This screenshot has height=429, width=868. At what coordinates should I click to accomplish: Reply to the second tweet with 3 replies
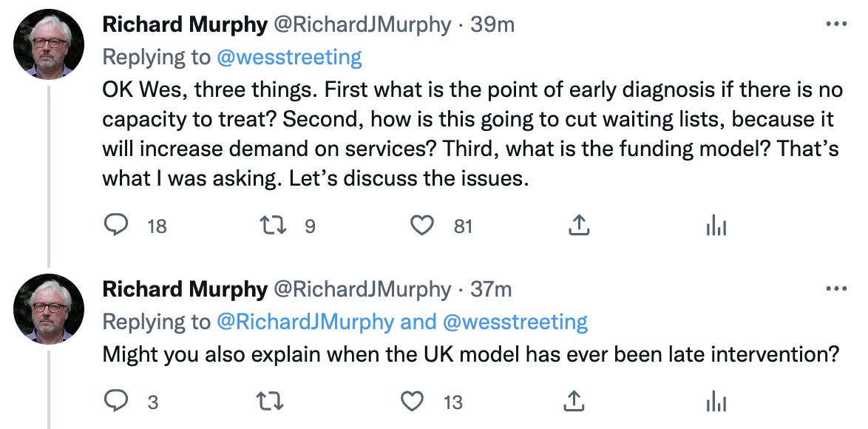[115, 402]
